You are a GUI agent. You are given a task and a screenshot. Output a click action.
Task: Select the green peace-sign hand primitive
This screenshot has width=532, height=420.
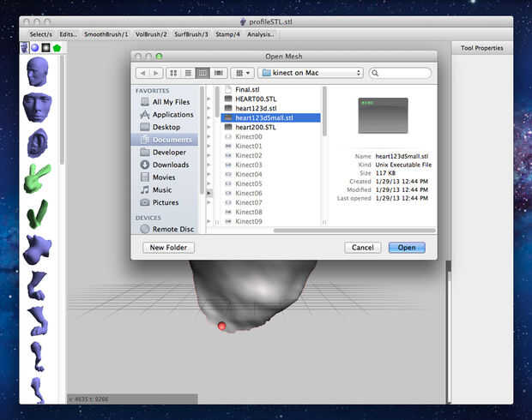tap(38, 178)
